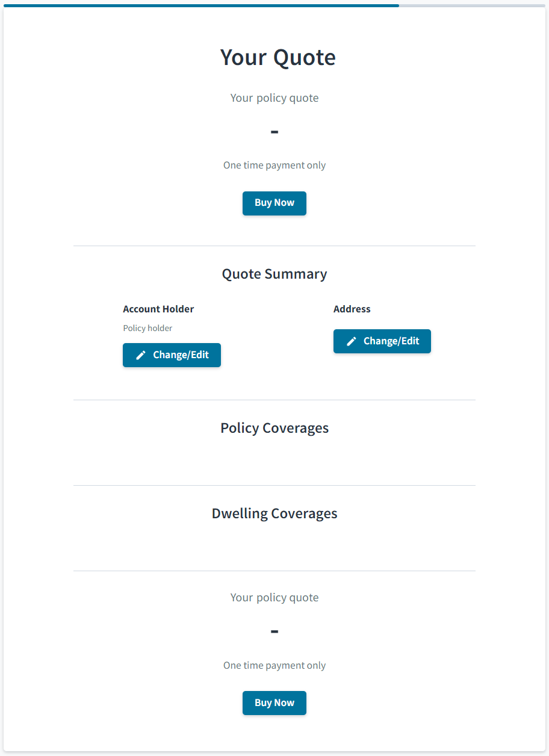This screenshot has height=756, width=549.
Task: Click the pencil icon under Address
Action: click(352, 341)
